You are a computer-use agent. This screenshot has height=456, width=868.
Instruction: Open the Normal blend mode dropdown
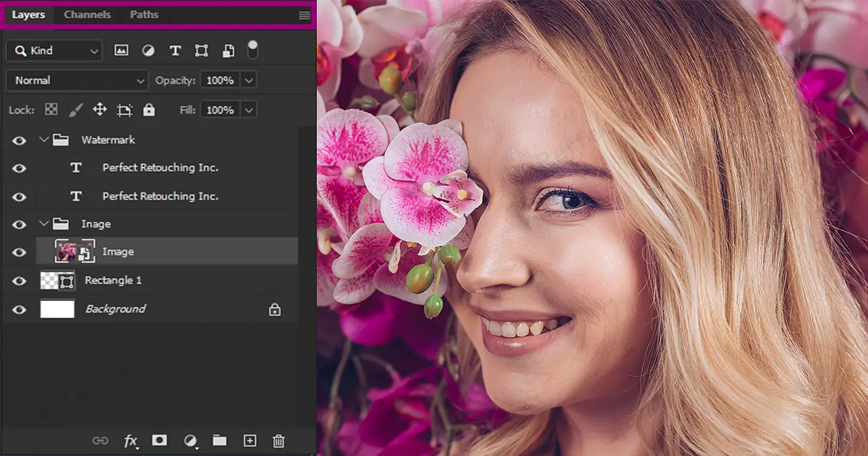[x=77, y=80]
